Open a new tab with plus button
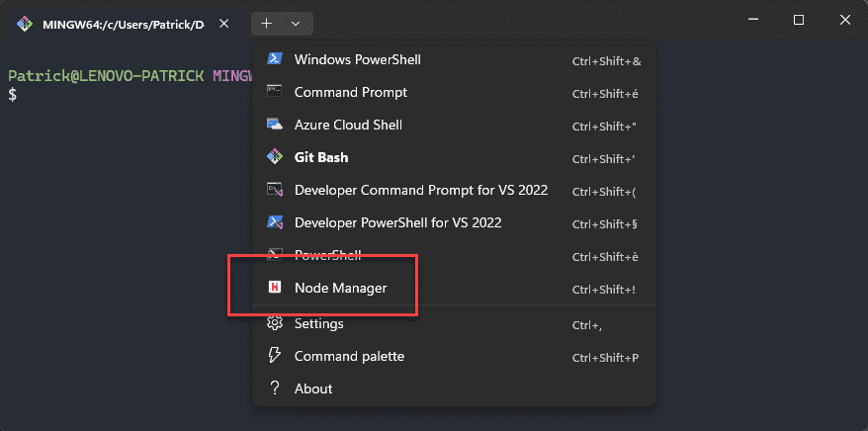Screen dimensions: 868x431 [267, 24]
